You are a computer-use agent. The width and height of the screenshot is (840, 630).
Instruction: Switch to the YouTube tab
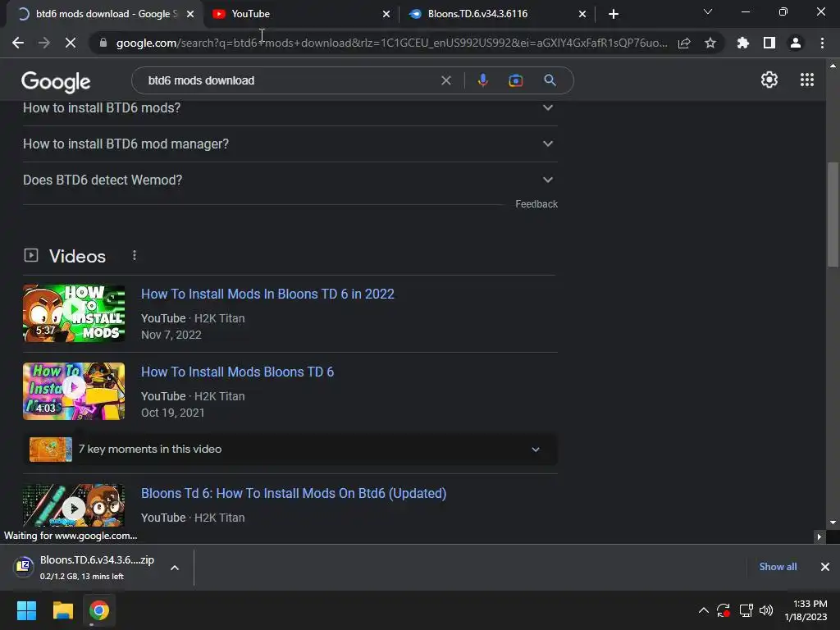point(300,14)
